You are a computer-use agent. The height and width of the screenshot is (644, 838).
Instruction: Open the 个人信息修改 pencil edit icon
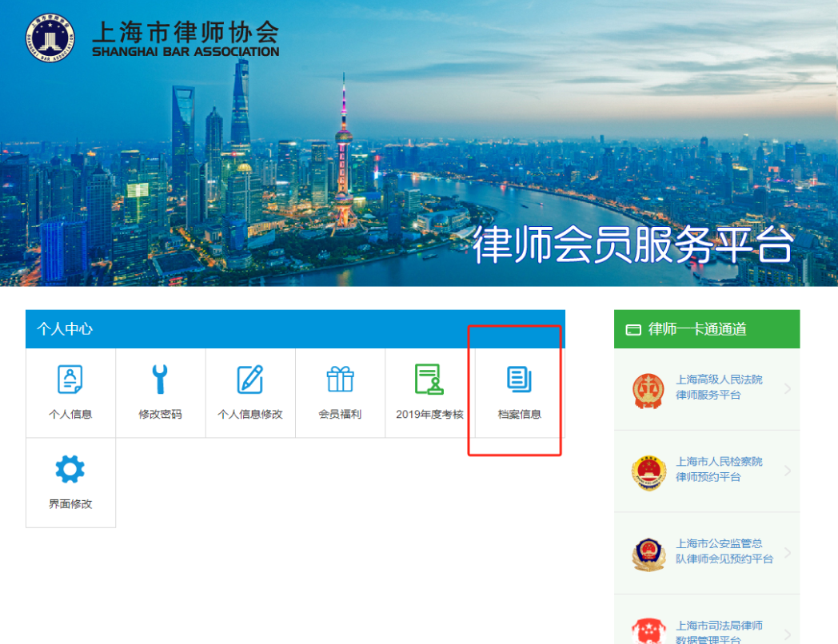(x=250, y=380)
